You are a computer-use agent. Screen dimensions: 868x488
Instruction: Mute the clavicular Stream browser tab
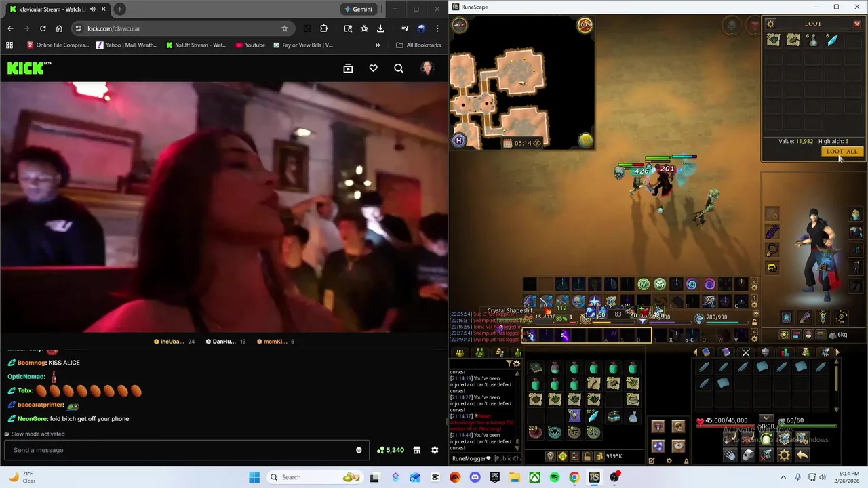pos(92,9)
